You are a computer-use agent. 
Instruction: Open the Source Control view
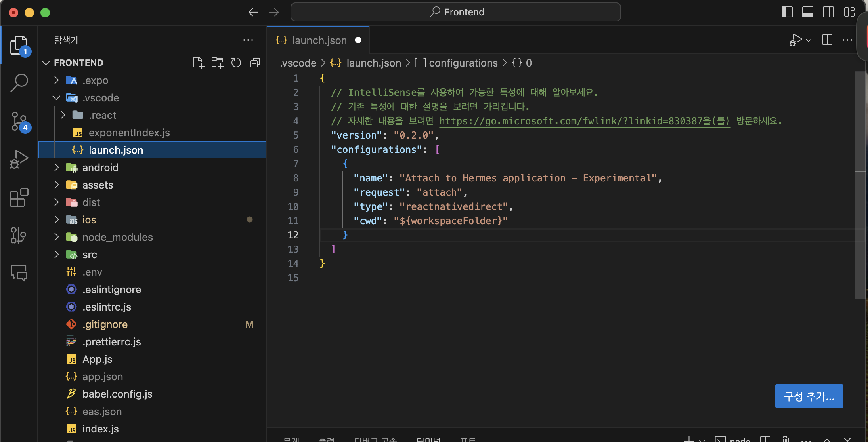19,121
